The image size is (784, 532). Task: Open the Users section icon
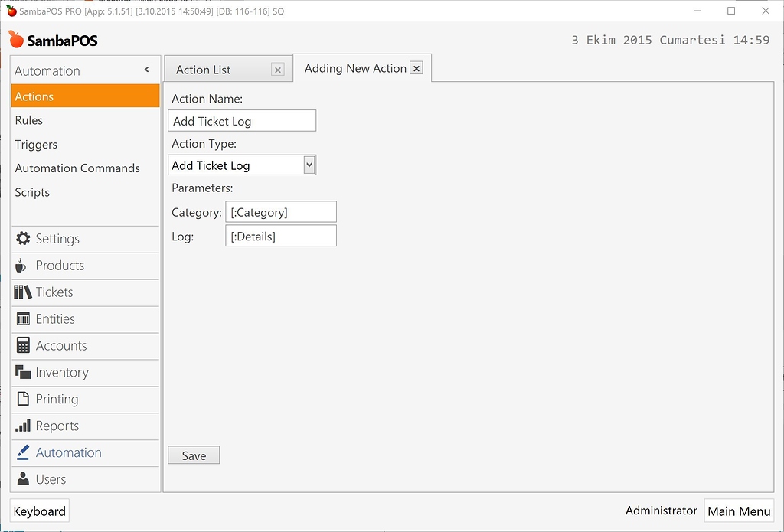click(22, 479)
